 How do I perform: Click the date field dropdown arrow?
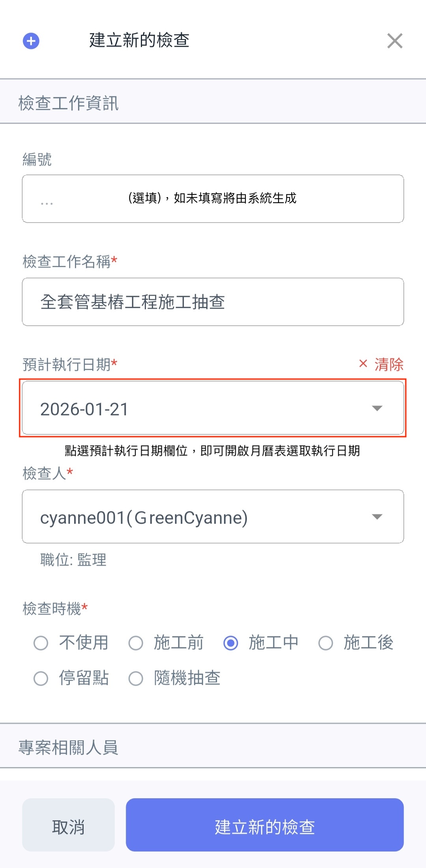[377, 409]
